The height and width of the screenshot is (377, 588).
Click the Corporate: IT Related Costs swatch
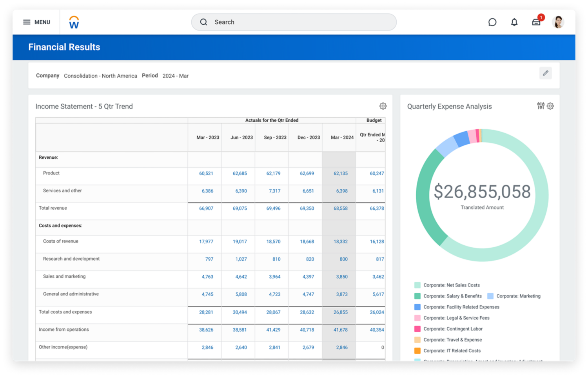[417, 351]
